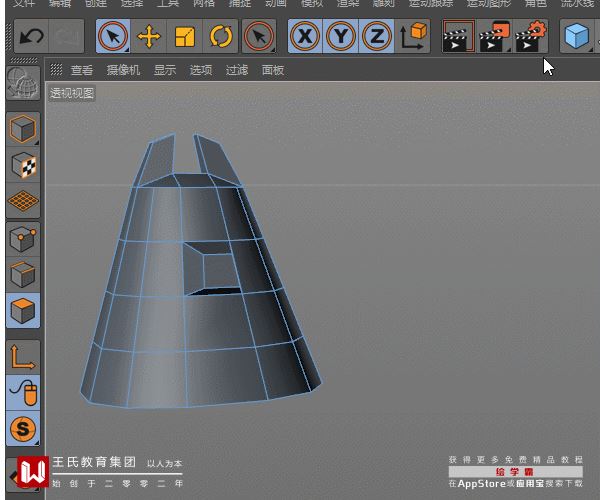
Task: Switch to Edges mode
Action: coord(23,275)
